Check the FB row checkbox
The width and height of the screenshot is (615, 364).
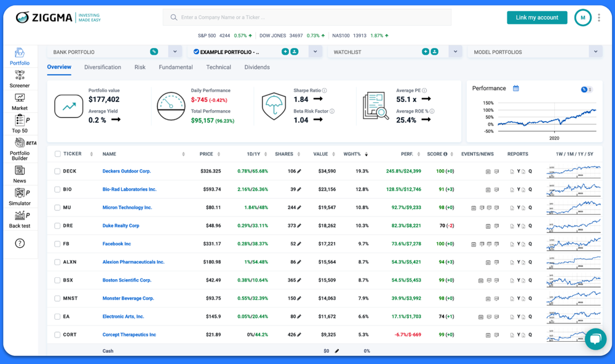pos(57,244)
